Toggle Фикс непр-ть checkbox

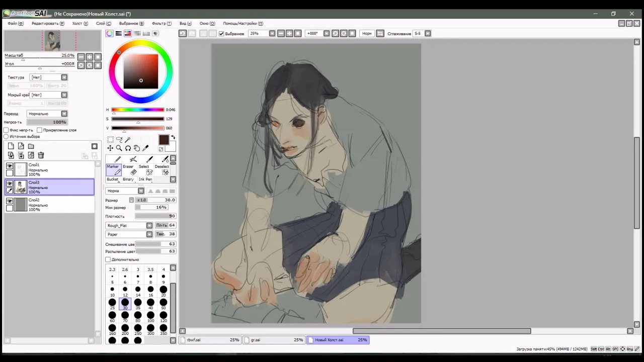pos(6,130)
